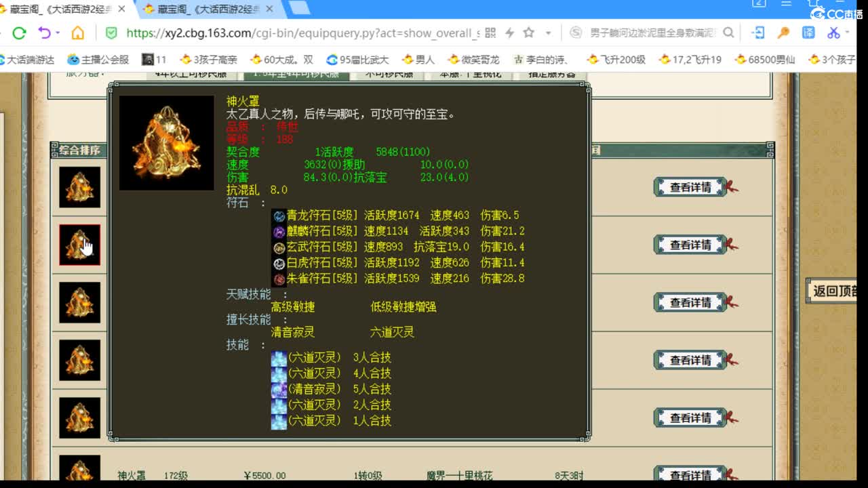Image resolution: width=868 pixels, height=488 pixels.
Task: Click the 青龙符石 rune icon
Action: 279,216
